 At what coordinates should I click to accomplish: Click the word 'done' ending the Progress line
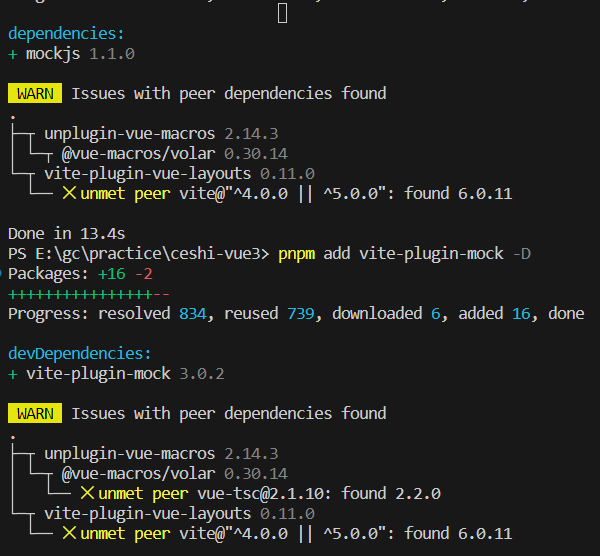coord(566,314)
